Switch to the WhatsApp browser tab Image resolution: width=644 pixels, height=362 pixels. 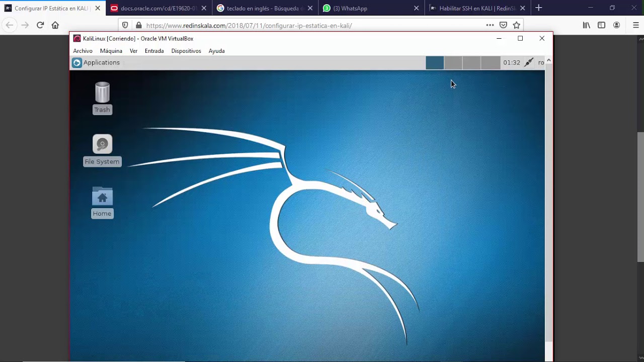point(372,8)
